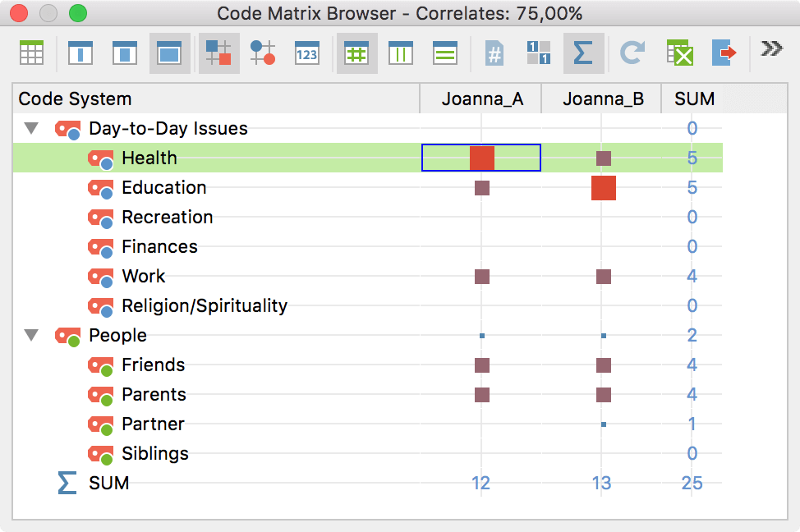
Task: Collapse the Day-to-Day Issues code group
Action: pos(32,128)
